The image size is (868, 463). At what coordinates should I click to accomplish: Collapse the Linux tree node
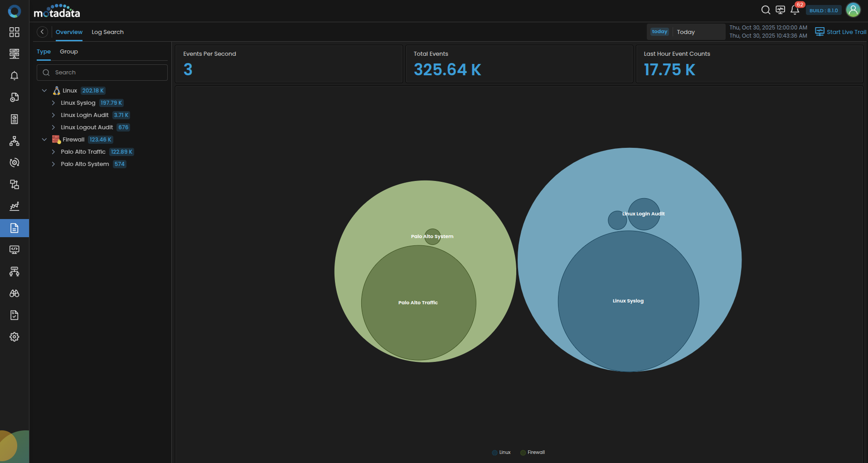(44, 91)
